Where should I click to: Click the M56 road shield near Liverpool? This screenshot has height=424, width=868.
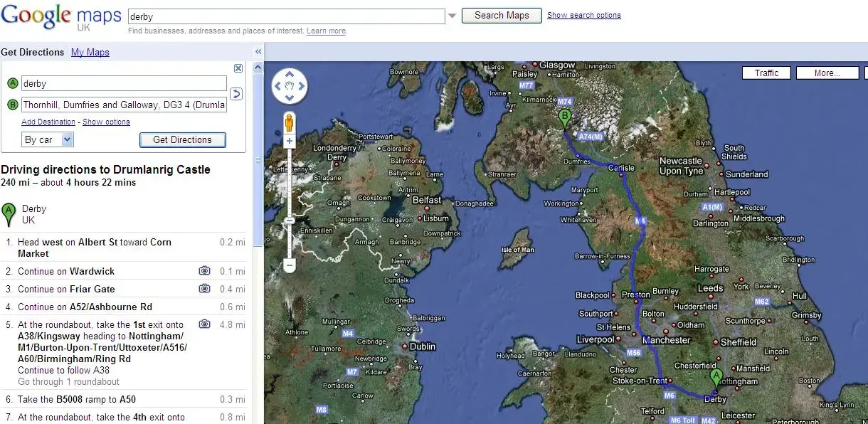[635, 353]
